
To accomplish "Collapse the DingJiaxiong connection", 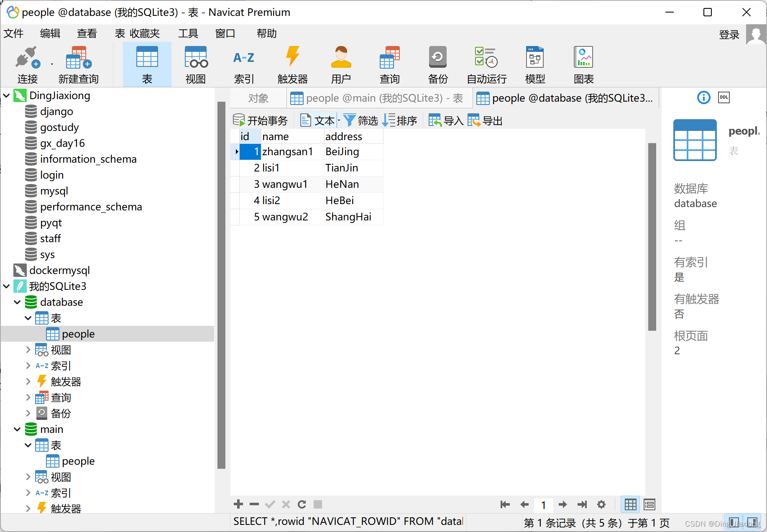I will (6, 95).
